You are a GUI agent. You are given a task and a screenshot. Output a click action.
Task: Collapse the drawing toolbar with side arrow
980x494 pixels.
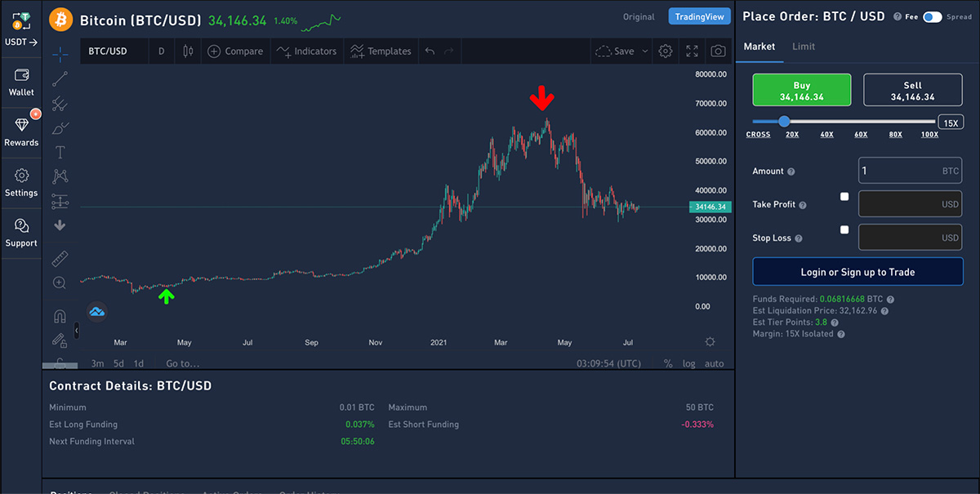point(76,330)
